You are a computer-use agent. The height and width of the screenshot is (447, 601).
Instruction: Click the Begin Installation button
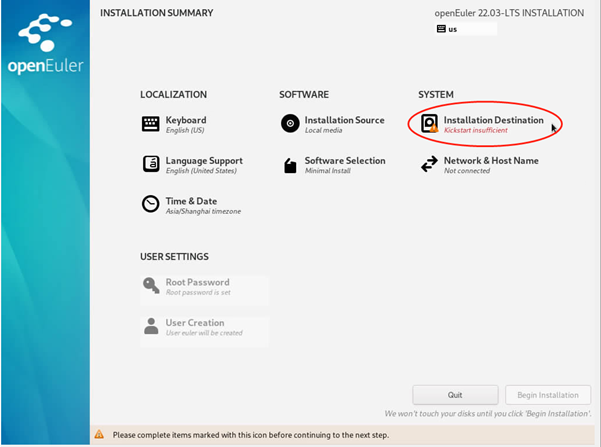[x=548, y=395]
